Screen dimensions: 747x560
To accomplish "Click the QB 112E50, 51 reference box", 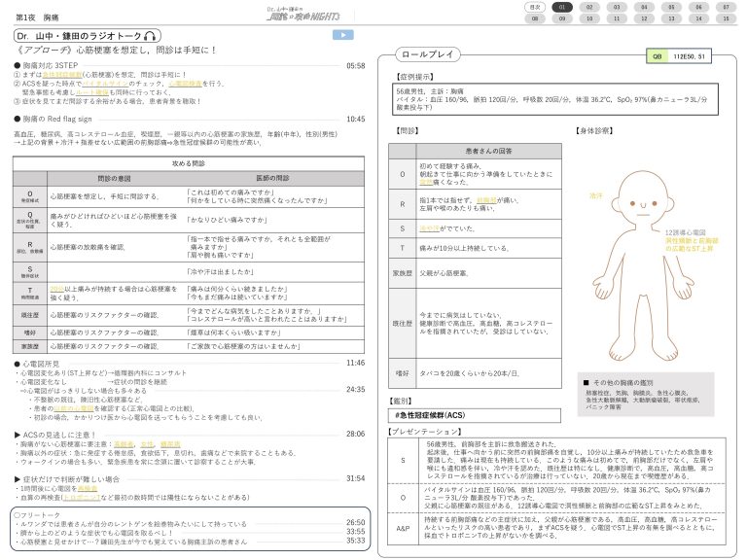I will pos(678,55).
